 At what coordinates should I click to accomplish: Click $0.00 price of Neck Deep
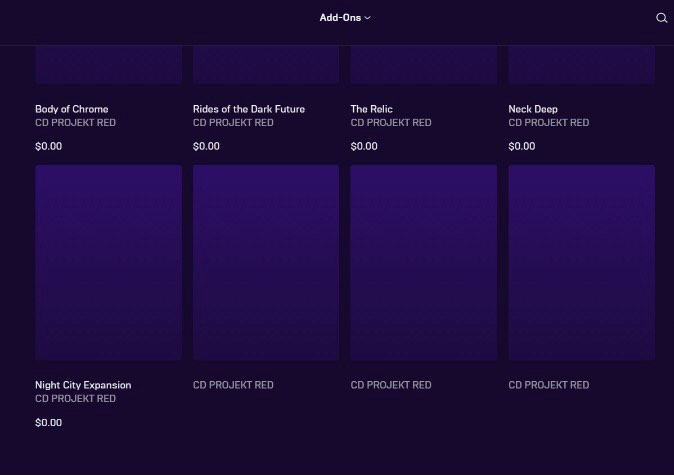tap(522, 146)
